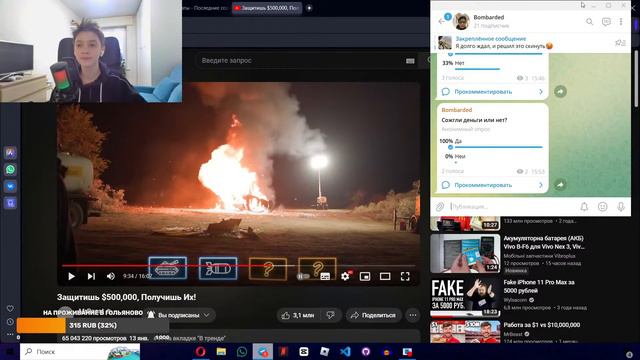Toggle subtitles in the YouTube player
Screen dimensions: 640x360
tap(325, 276)
